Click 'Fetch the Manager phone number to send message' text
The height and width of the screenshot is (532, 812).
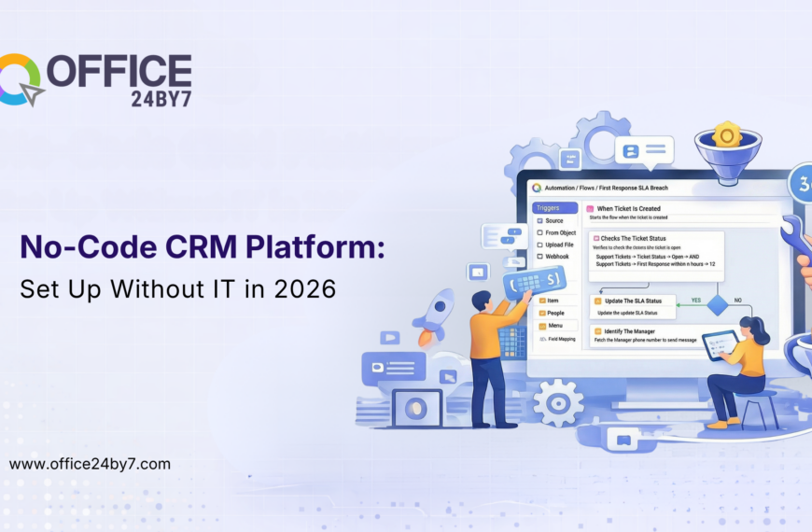point(645,341)
